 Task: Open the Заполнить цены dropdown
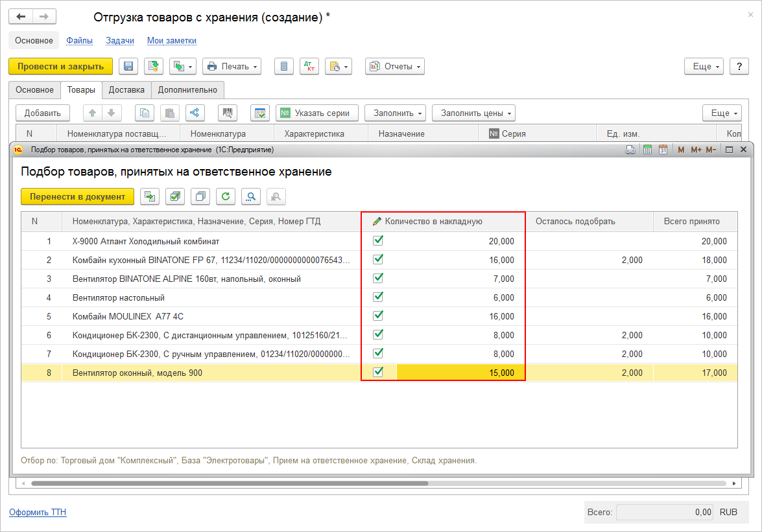coord(473,113)
